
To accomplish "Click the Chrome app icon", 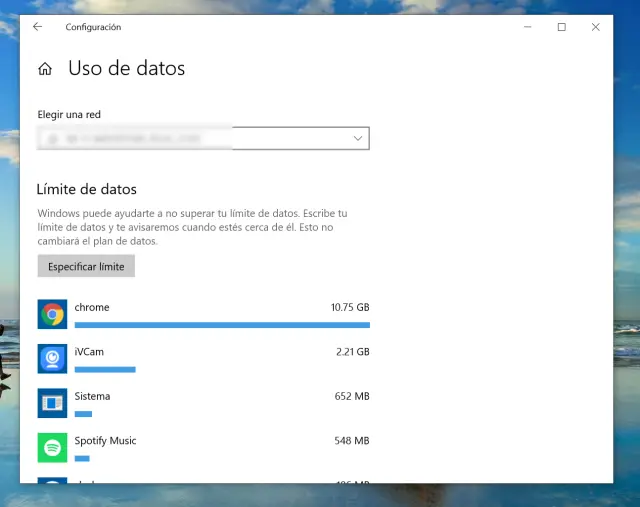I will [52, 314].
